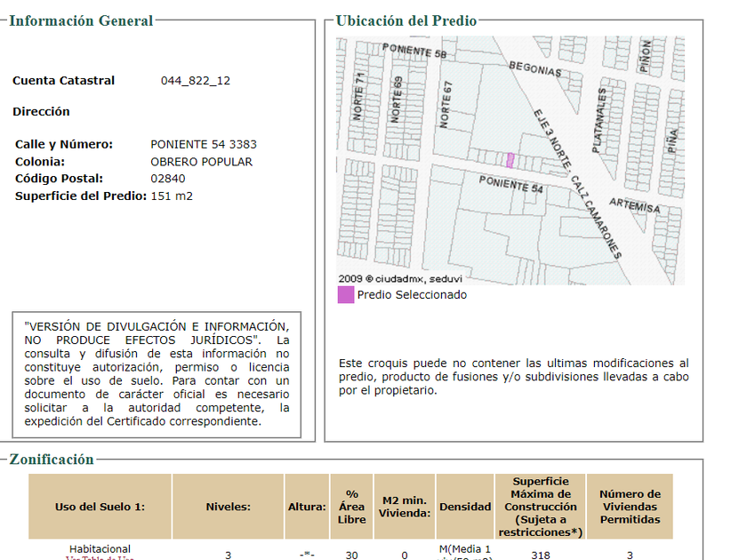Image resolution: width=747 pixels, height=560 pixels.
Task: Click PIÑON street label on map
Action: (645, 56)
